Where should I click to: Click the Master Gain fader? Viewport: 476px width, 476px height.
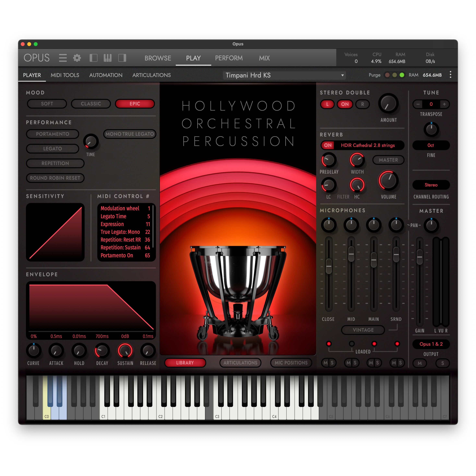420,257
